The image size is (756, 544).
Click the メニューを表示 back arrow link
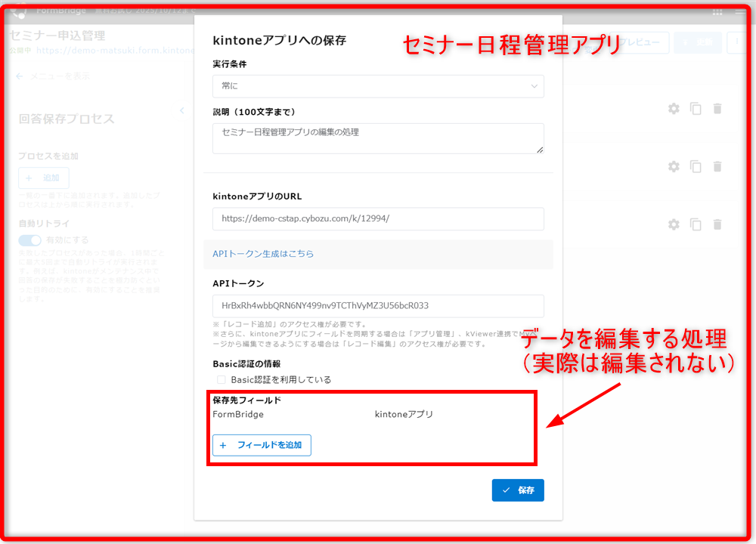coord(53,76)
